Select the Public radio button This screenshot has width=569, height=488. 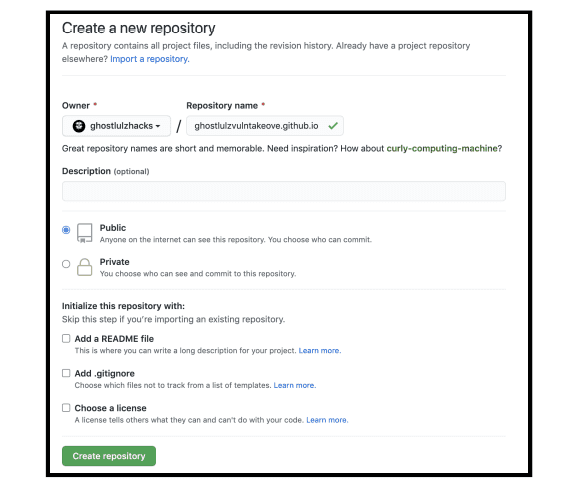tap(66, 230)
